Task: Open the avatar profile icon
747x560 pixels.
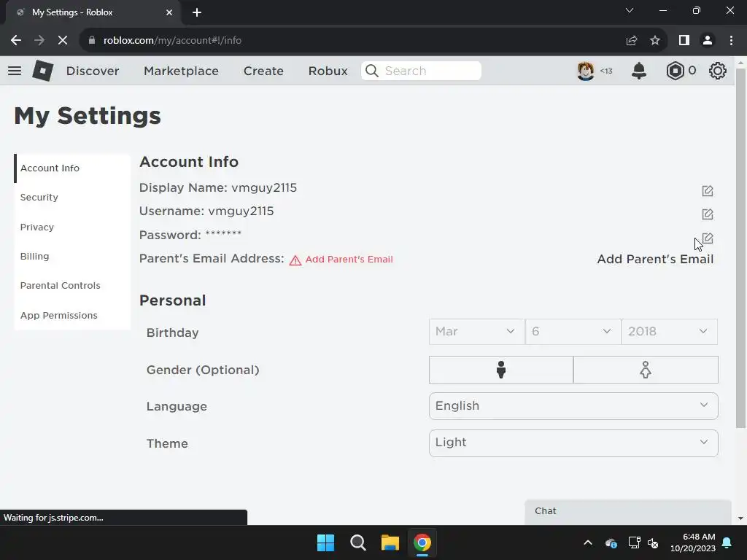Action: [x=586, y=71]
